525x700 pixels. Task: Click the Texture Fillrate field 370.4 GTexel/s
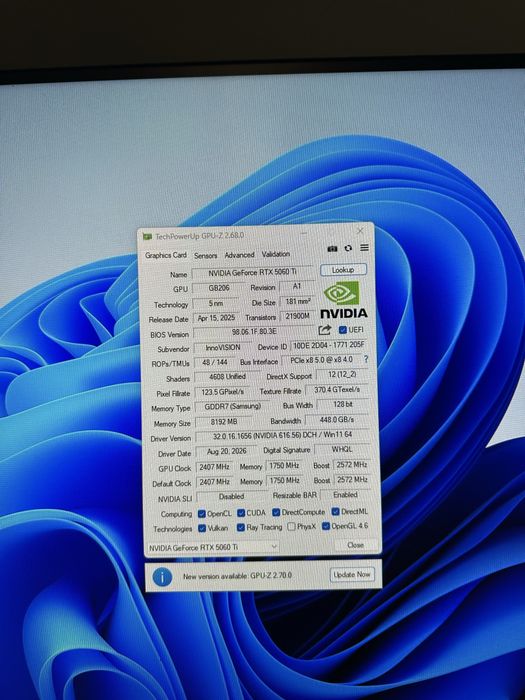point(337,390)
